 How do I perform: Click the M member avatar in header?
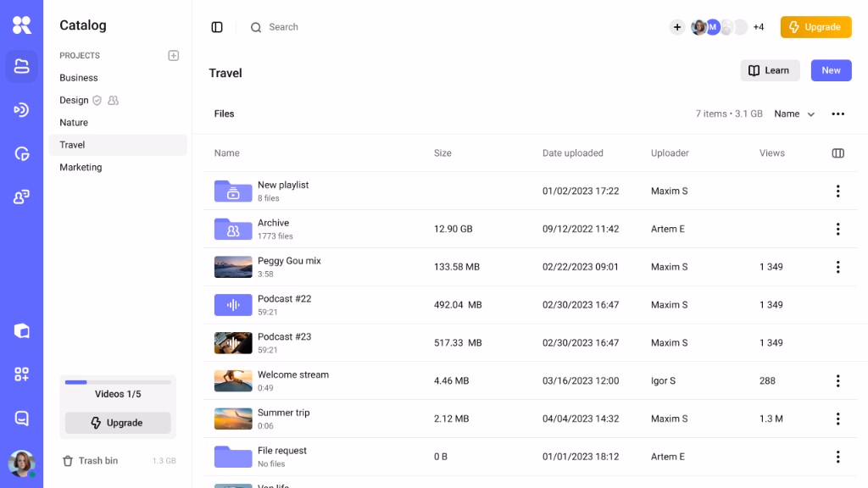pos(712,27)
